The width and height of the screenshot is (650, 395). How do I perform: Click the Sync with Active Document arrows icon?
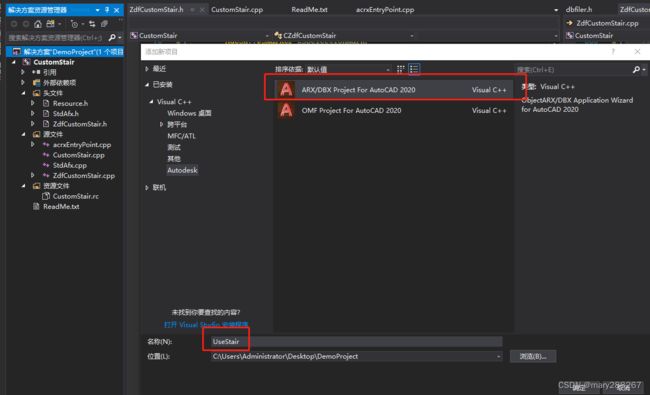pyautogui.click(x=92, y=24)
